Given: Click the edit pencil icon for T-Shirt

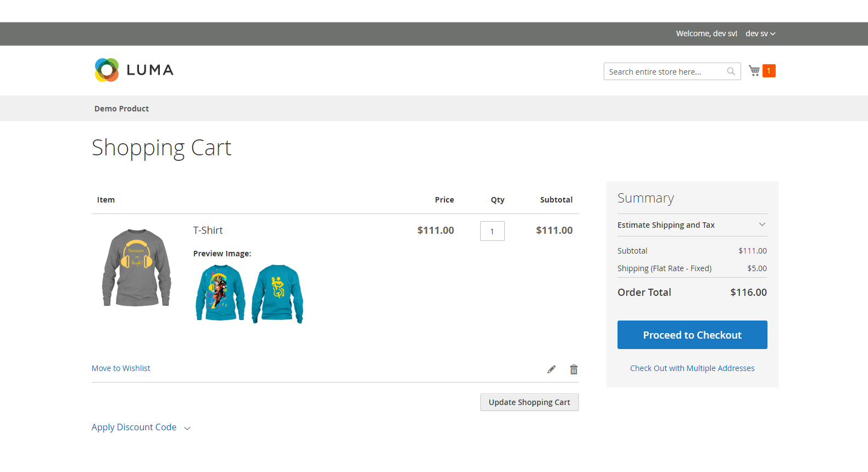Looking at the screenshot, I should [551, 369].
